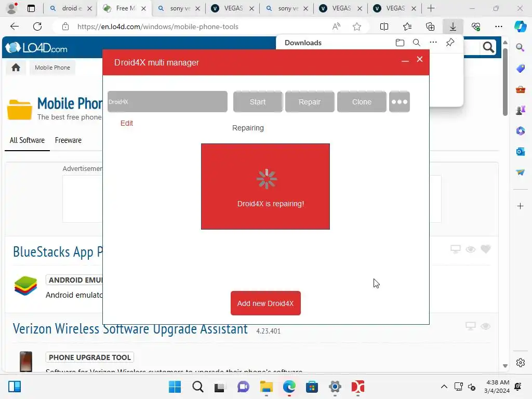Open split screen view icon
532x399 pixels.
point(384,26)
